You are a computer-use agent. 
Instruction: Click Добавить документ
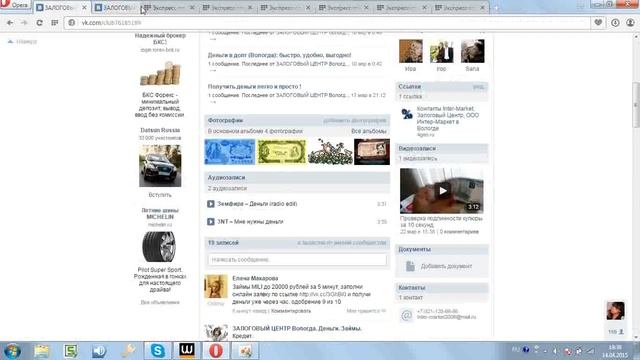point(446,266)
